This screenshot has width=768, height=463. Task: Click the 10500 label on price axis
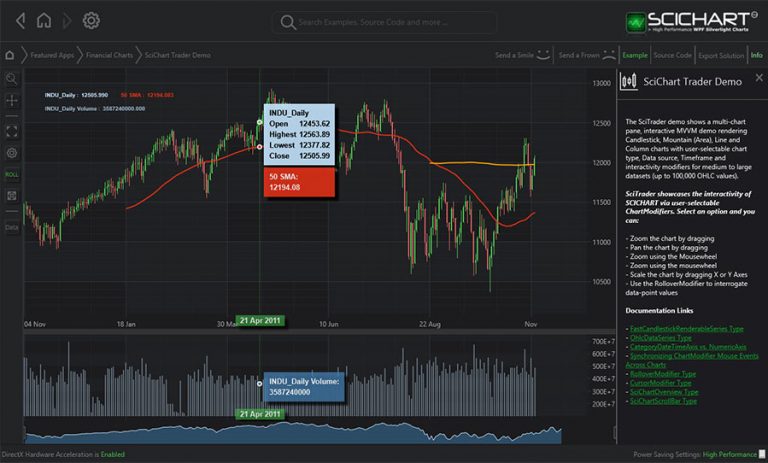601,282
